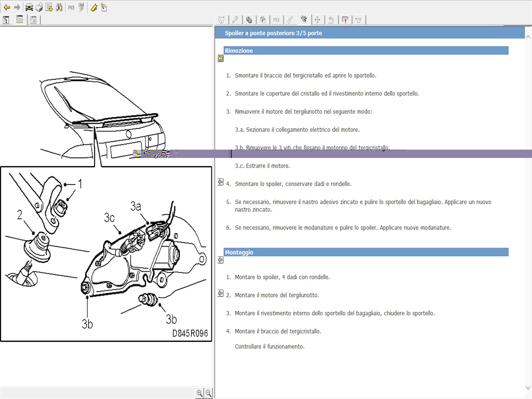Switch to the image view tab
The width and height of the screenshot is (532, 399).
click(33, 20)
